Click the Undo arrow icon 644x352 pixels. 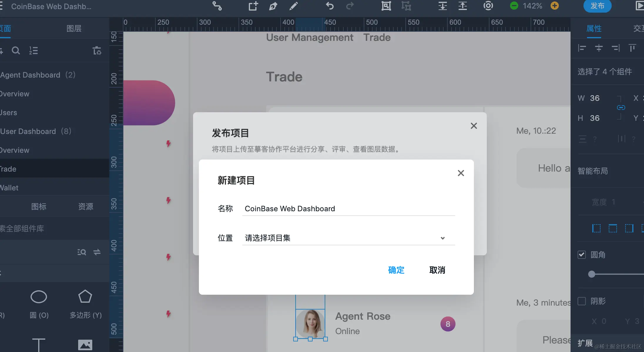(x=330, y=6)
